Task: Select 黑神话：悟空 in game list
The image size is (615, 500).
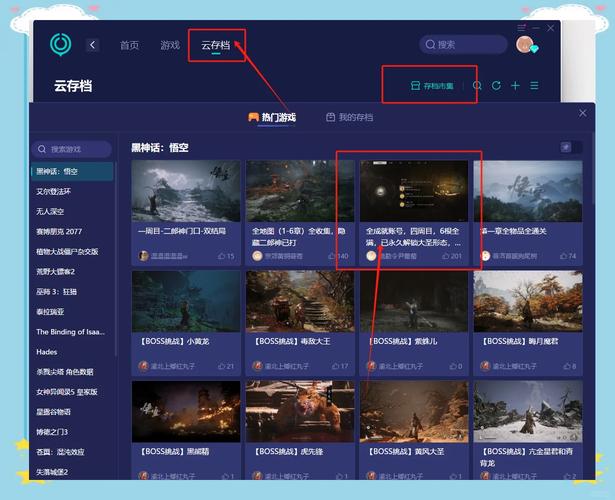Action: 72,171
